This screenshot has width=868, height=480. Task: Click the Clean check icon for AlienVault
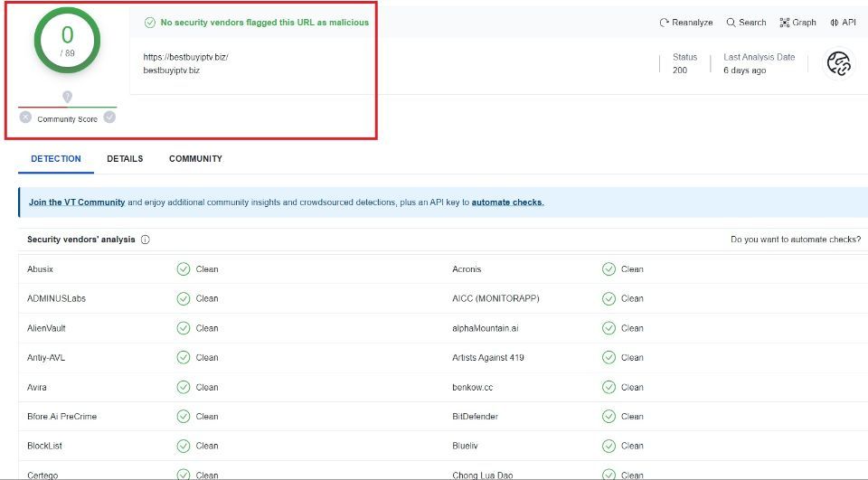pyautogui.click(x=184, y=328)
